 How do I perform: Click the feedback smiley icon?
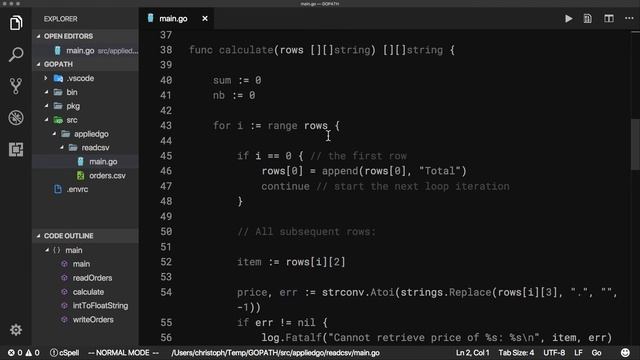pos(625,353)
